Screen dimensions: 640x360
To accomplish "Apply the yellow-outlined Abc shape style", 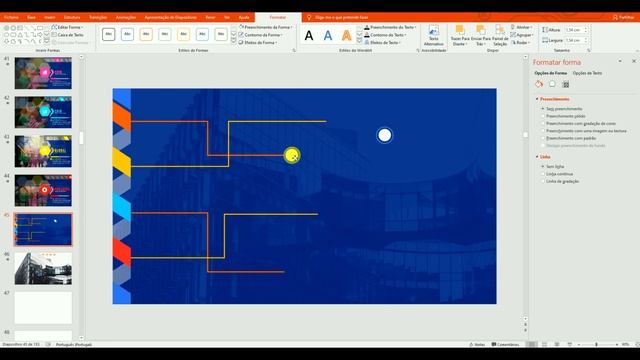I will [x=184, y=34].
